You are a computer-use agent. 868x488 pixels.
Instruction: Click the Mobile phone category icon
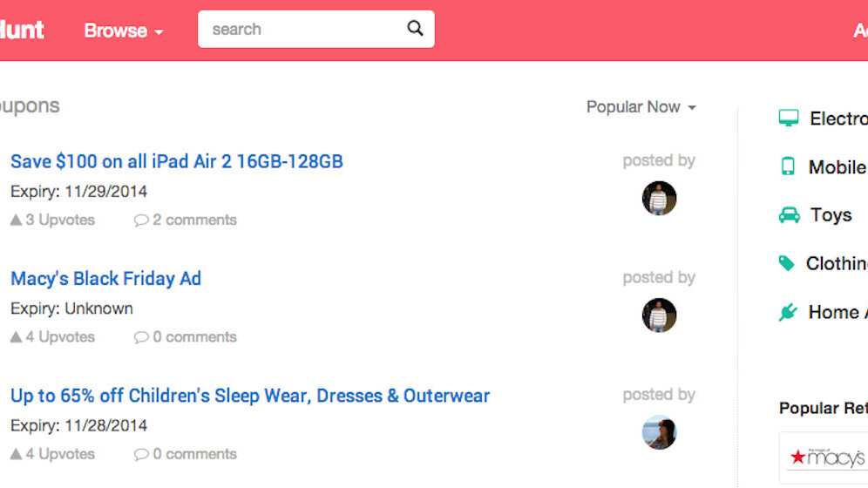(x=788, y=166)
